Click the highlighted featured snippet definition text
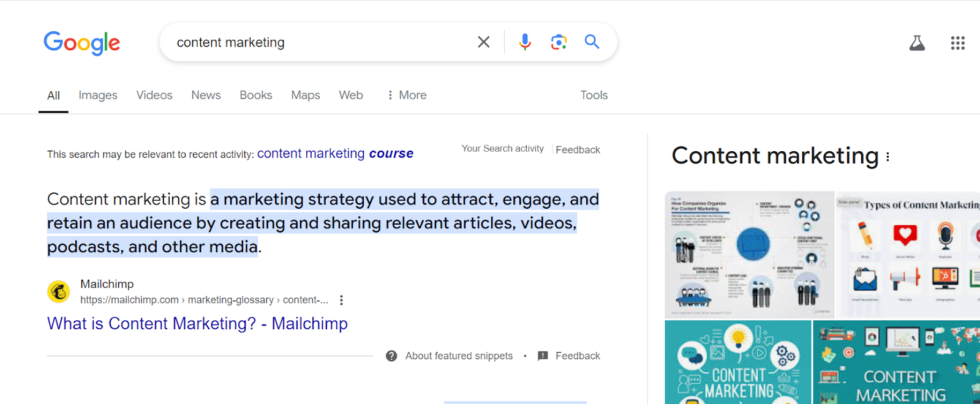This screenshot has width=980, height=404. (323, 223)
